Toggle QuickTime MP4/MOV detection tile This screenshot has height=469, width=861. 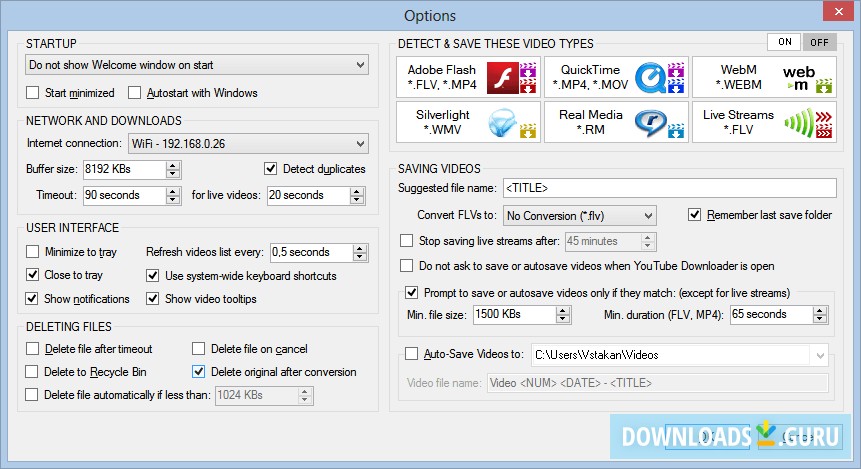click(616, 77)
